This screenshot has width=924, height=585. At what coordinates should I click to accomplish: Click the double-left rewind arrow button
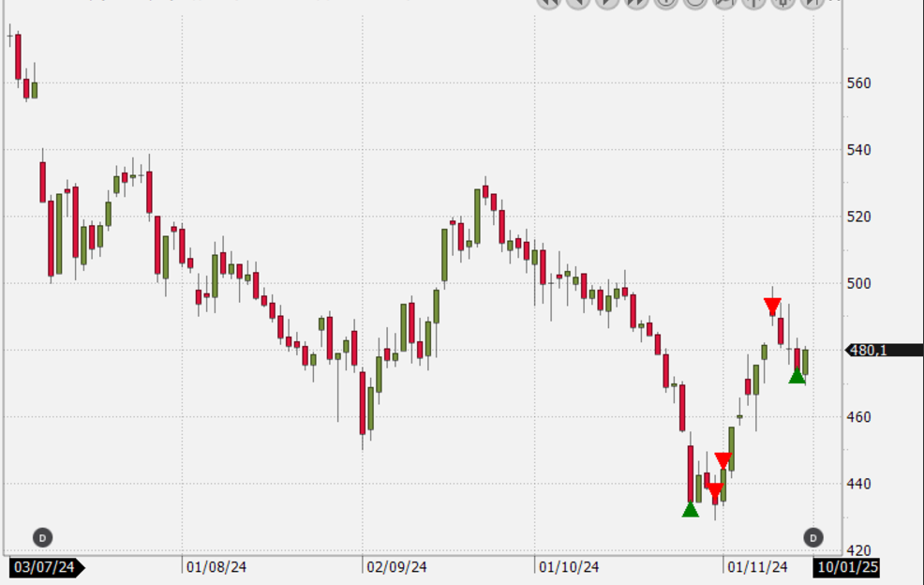(x=548, y=3)
